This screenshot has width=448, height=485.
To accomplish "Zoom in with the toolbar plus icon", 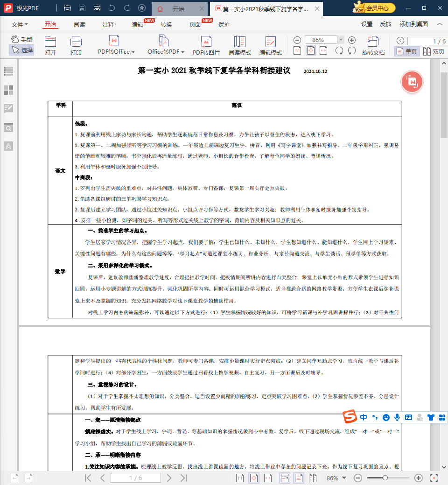I will tap(352, 40).
